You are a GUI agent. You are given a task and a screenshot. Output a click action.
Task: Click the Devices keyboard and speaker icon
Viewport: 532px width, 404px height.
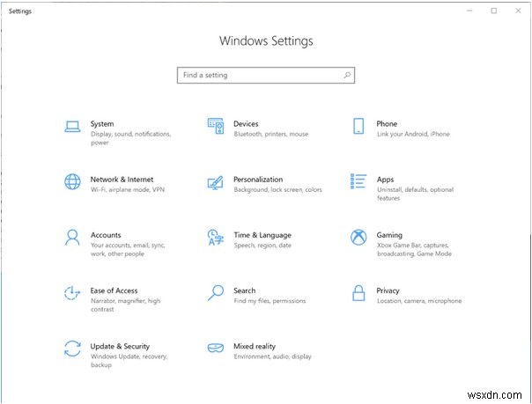click(216, 126)
